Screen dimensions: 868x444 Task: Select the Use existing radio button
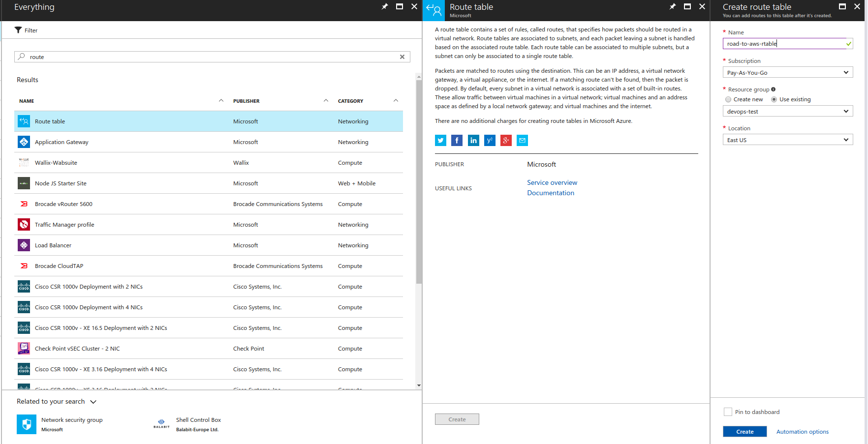(x=774, y=99)
